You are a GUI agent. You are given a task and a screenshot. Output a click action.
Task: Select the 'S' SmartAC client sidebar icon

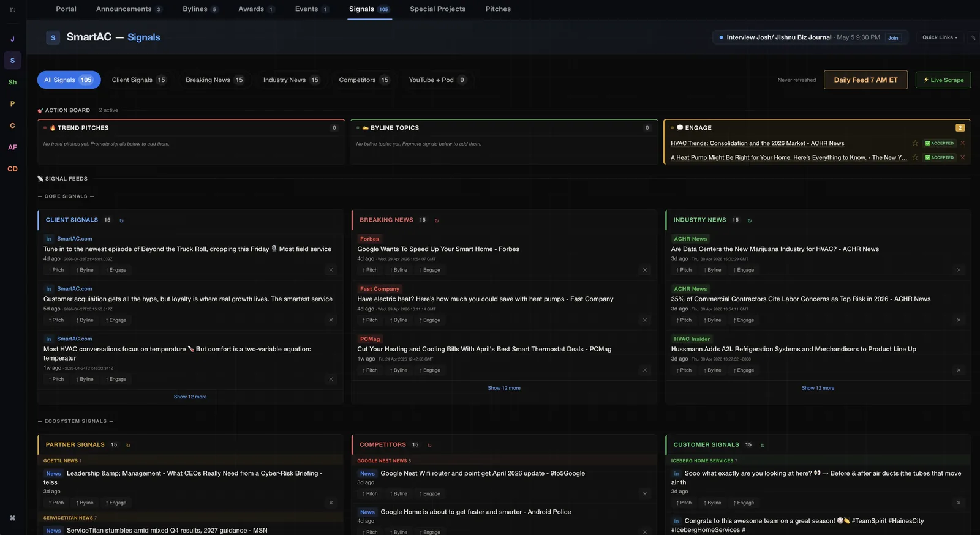12,61
